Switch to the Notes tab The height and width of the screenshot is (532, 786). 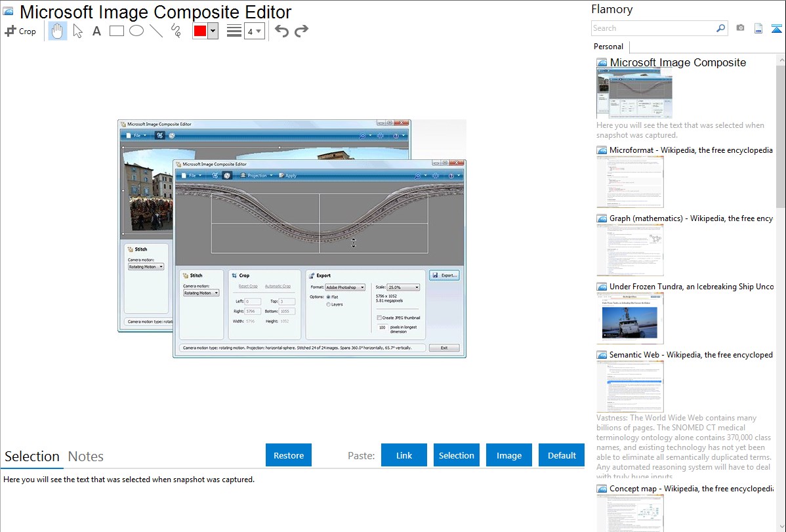coord(86,457)
